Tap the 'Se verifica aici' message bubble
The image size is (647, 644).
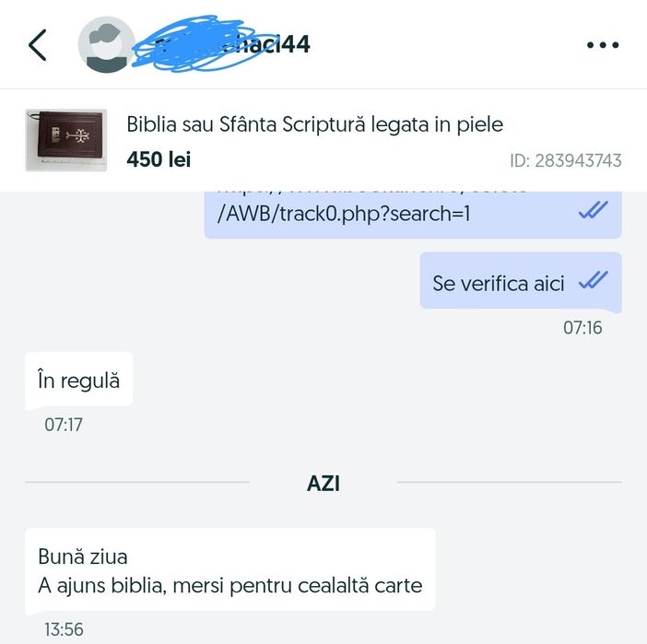pyautogui.click(x=521, y=280)
